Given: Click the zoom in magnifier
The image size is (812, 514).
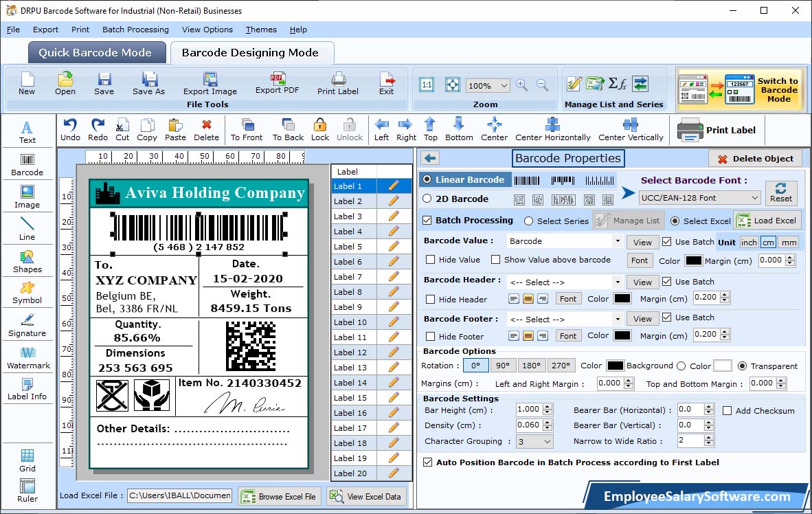Looking at the screenshot, I should point(522,85).
